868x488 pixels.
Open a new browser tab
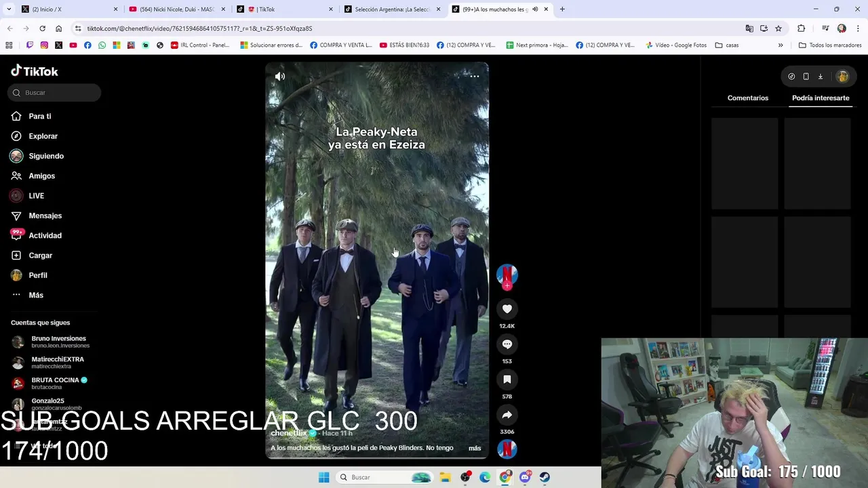click(562, 9)
